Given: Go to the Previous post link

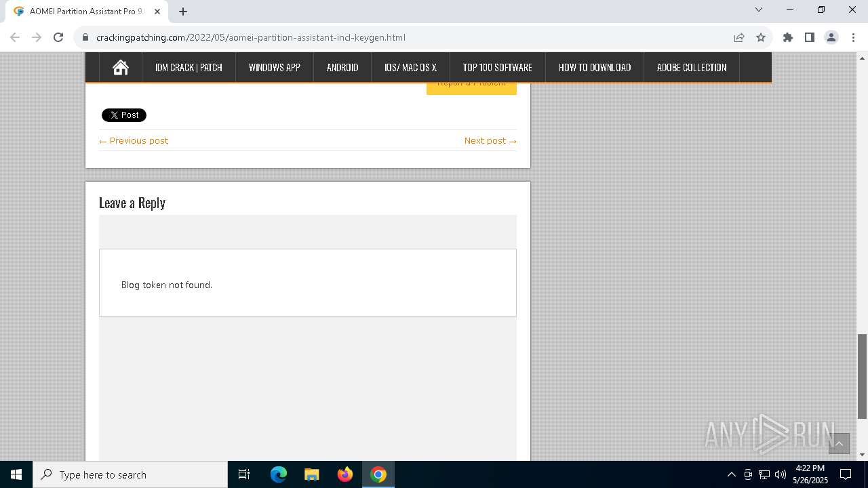Looking at the screenshot, I should (x=134, y=140).
